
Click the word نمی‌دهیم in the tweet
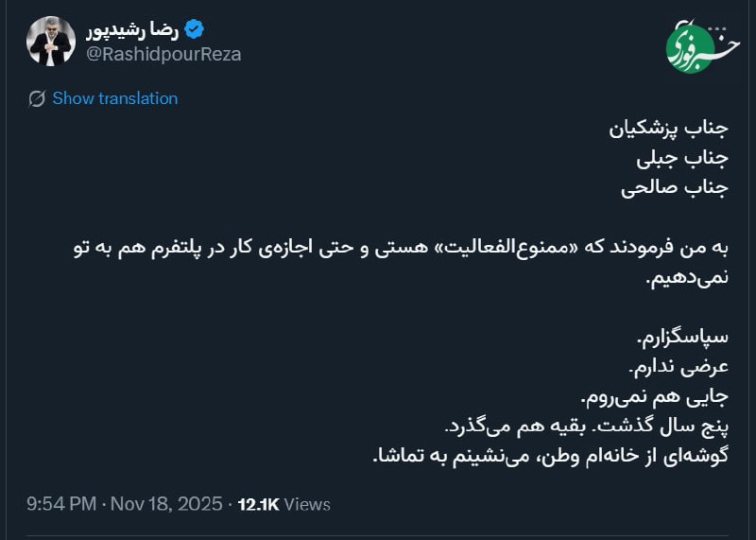coord(688,279)
